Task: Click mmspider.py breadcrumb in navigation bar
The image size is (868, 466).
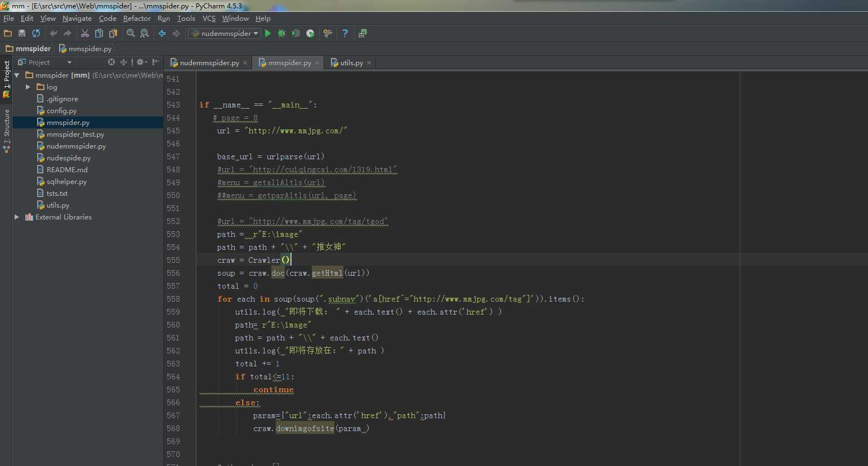Action: 85,48
